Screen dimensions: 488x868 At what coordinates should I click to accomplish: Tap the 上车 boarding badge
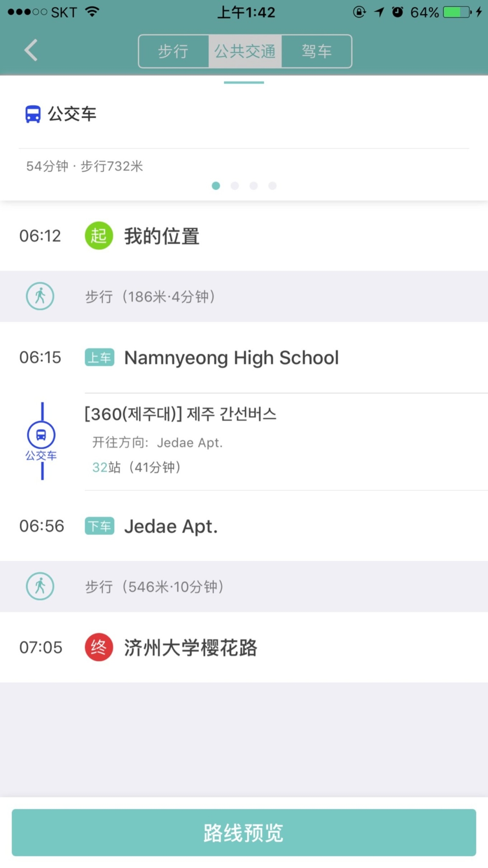click(x=99, y=357)
